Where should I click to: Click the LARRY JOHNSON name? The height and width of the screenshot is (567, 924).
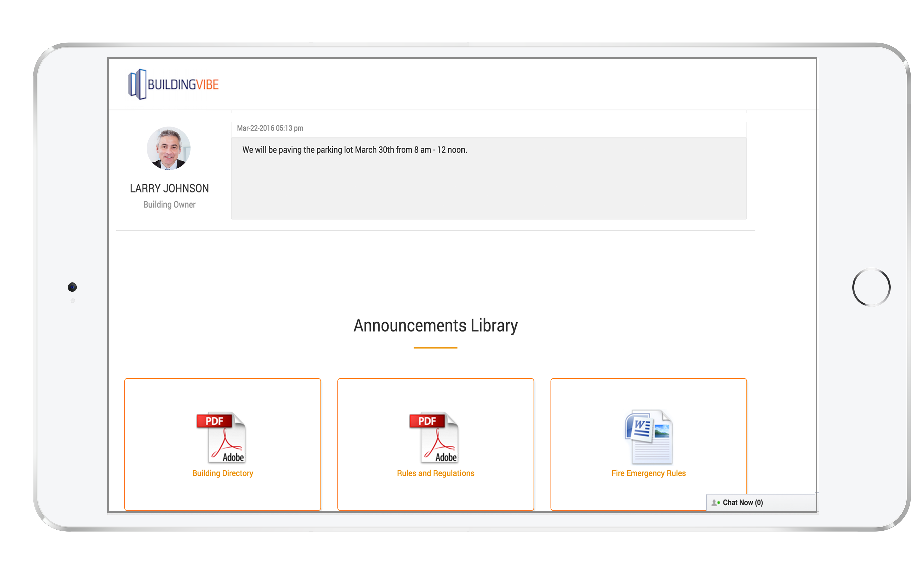click(169, 188)
